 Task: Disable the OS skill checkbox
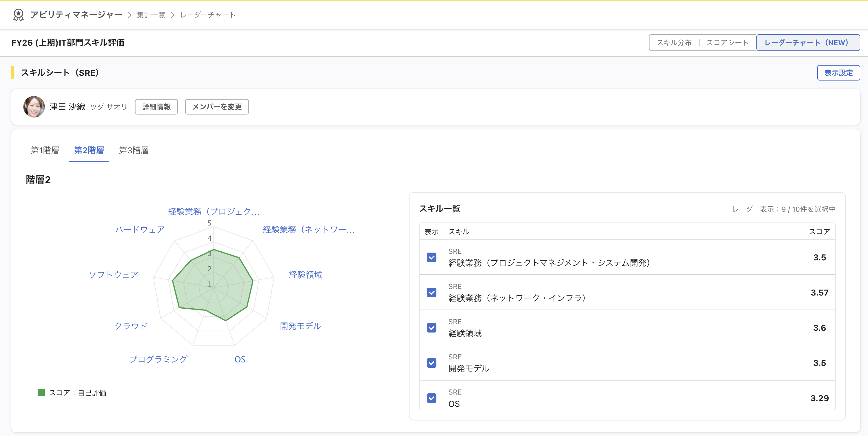(x=431, y=398)
